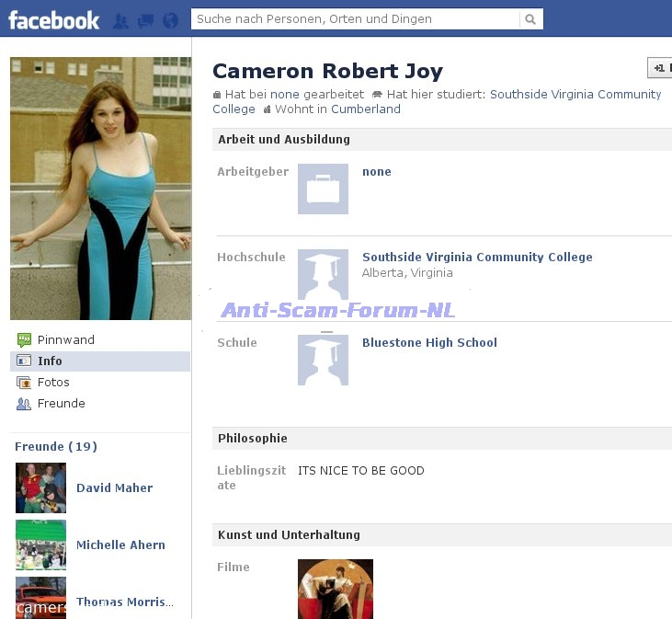Open Pinnwand in the sidebar

[65, 339]
